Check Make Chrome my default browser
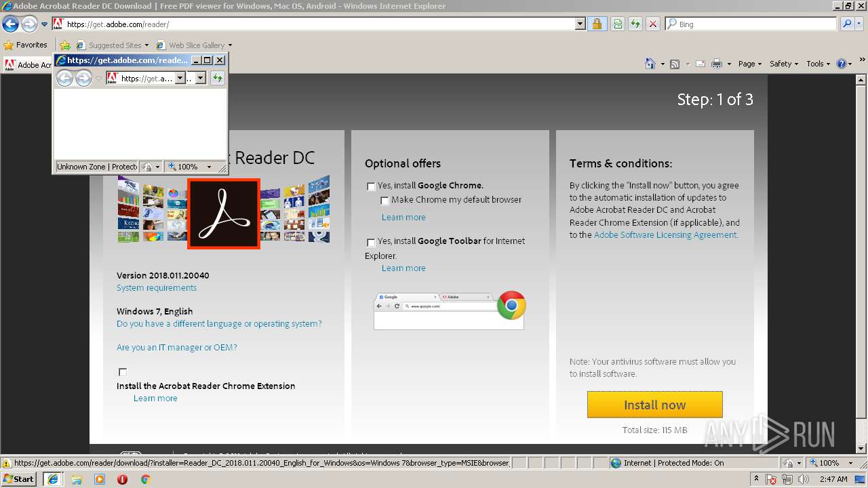The height and width of the screenshot is (488, 868). 384,201
